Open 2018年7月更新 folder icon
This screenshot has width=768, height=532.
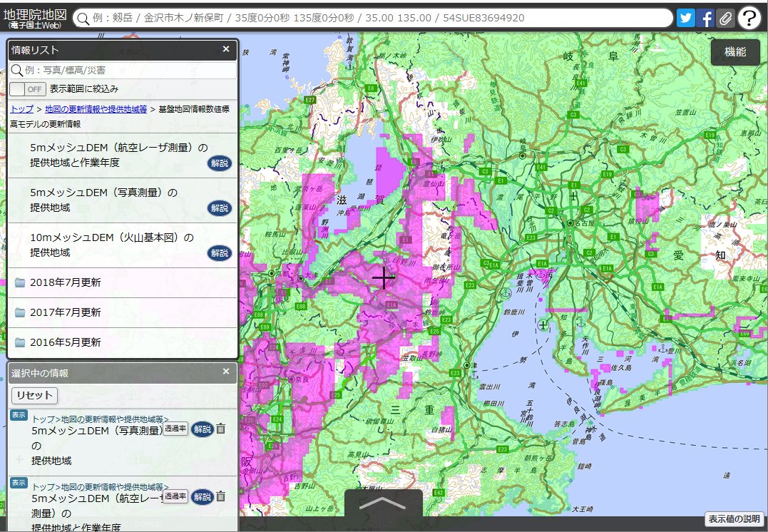pyautogui.click(x=19, y=282)
